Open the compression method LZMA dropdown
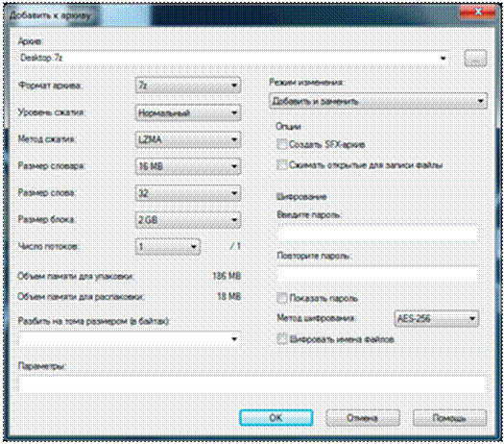 coord(188,139)
